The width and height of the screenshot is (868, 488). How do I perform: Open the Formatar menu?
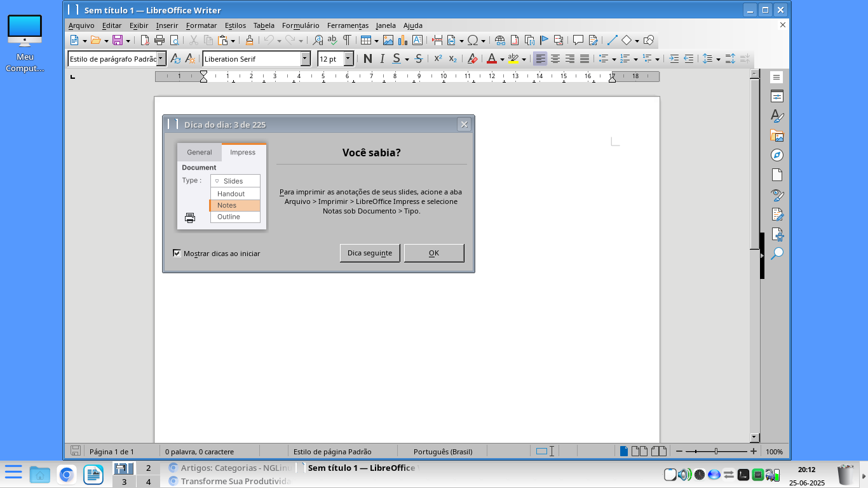tap(201, 25)
